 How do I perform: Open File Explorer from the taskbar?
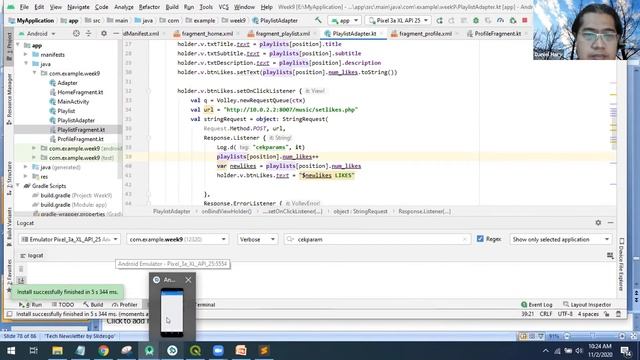[x=57, y=351]
